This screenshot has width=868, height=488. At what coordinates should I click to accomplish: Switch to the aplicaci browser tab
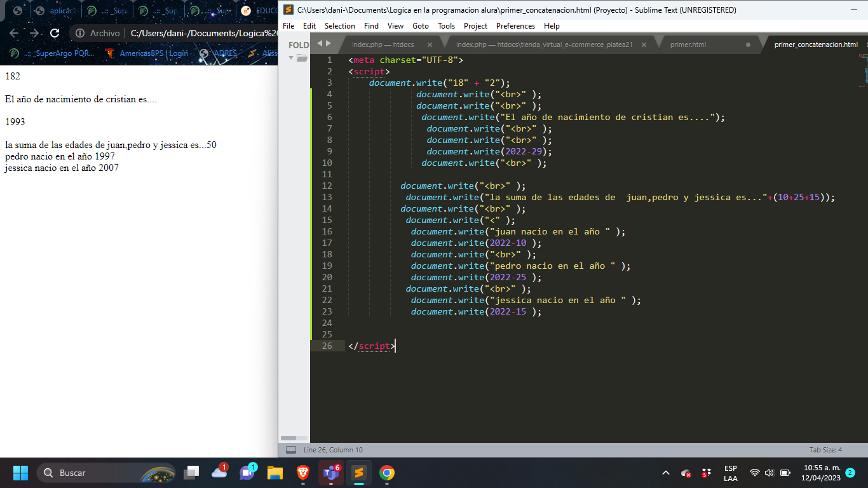(56, 11)
